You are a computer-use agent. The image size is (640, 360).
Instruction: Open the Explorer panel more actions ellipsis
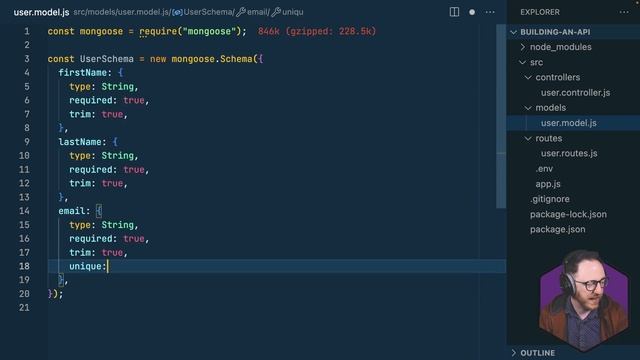coord(624,12)
